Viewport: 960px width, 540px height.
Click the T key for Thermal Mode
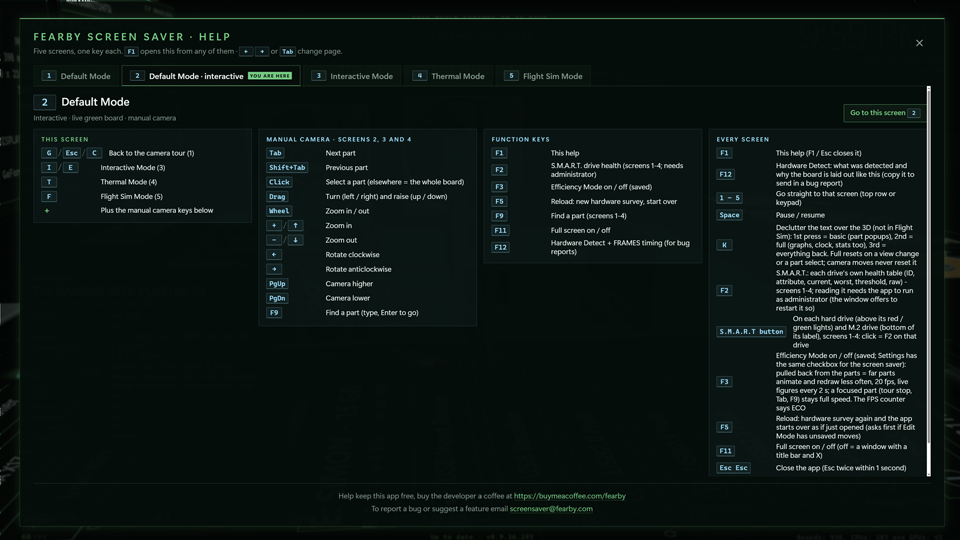(x=49, y=182)
